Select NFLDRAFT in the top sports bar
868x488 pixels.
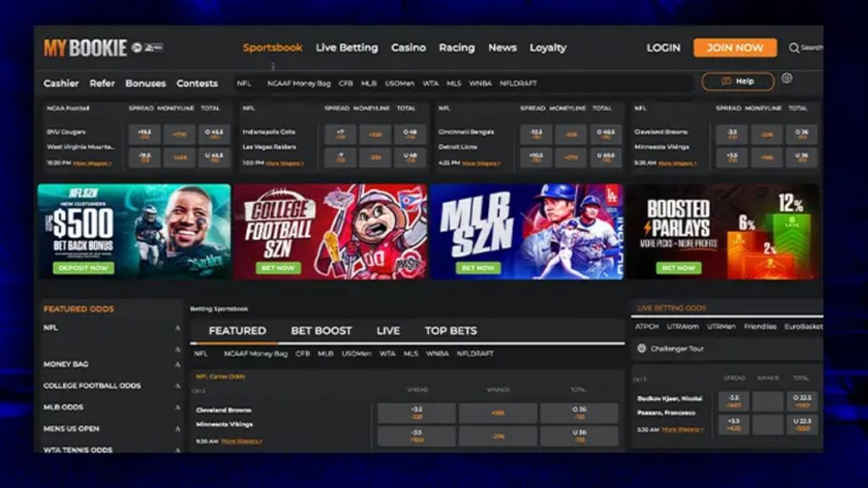[518, 83]
